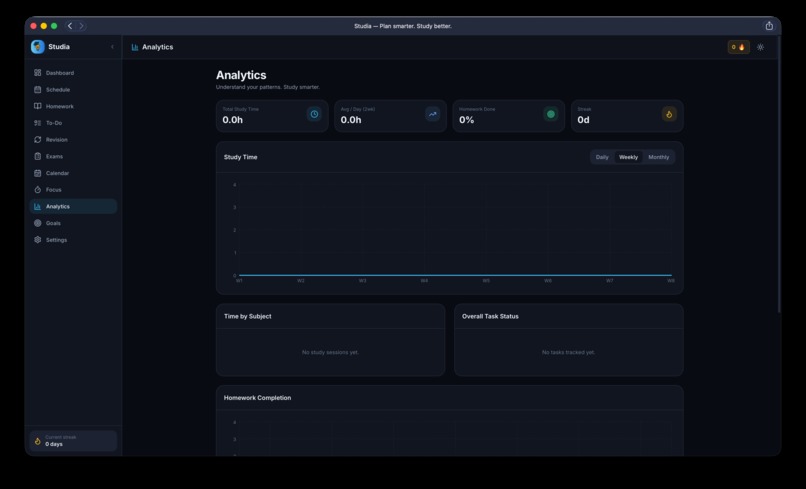Image resolution: width=806 pixels, height=489 pixels.
Task: Switch the Study Time chart to Monthly
Action: (x=658, y=157)
